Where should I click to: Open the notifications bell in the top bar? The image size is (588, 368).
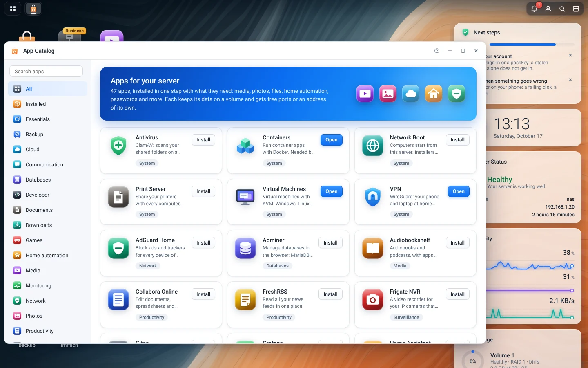(x=534, y=9)
